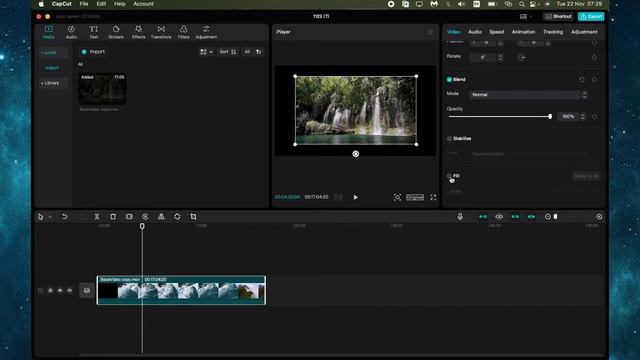Click the opacity percentage stepper arrows
Screen dimensions: 640x360
(583, 117)
